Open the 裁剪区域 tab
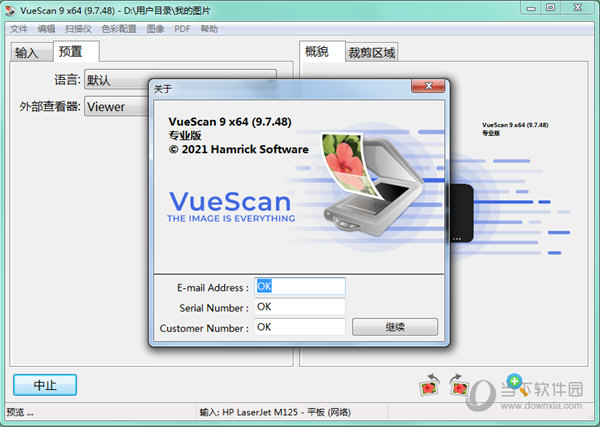Viewport: 600px width, 427px height. click(372, 52)
